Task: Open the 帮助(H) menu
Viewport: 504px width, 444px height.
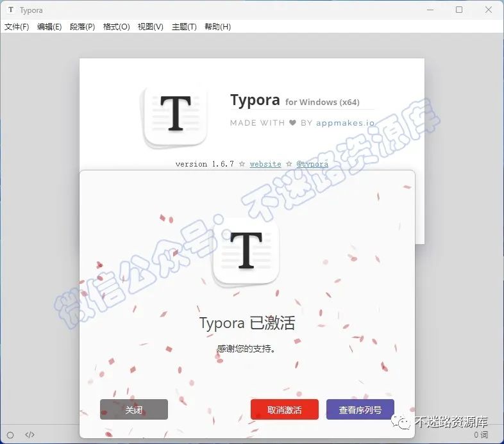Action: [217, 27]
